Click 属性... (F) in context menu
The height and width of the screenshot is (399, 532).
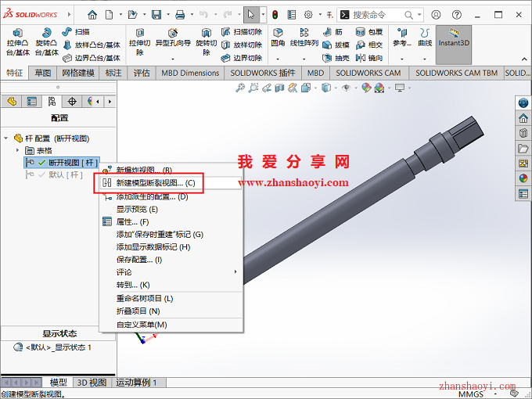coord(132,221)
